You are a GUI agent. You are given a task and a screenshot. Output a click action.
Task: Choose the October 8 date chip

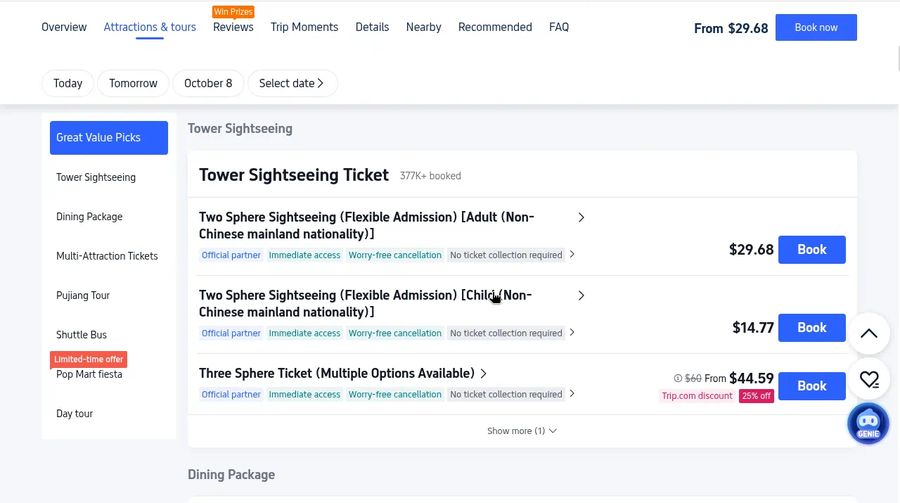[x=208, y=83]
